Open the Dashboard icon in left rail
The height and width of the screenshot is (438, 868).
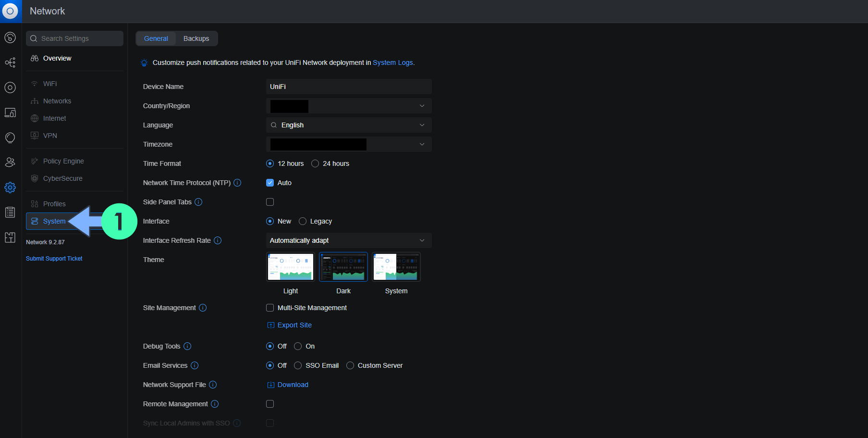(10, 38)
